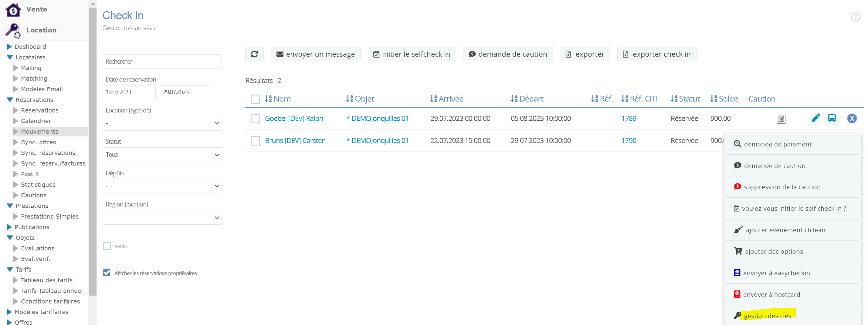Viewport: 868px width, 325px height.
Task: Sort by Objet column
Action: click(x=360, y=99)
